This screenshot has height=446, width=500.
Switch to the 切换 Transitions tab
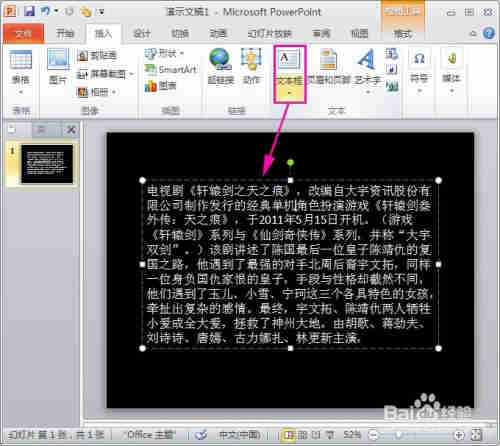tap(180, 34)
